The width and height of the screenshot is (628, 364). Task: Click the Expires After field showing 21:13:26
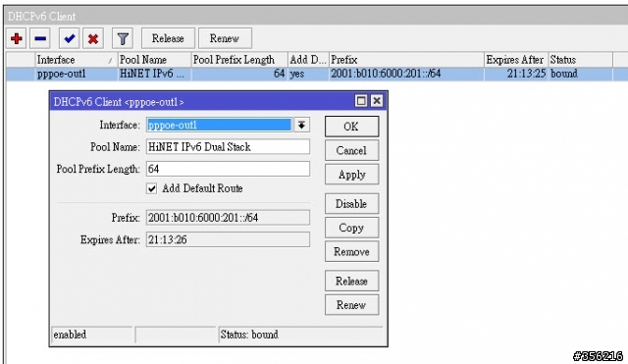coord(228,239)
